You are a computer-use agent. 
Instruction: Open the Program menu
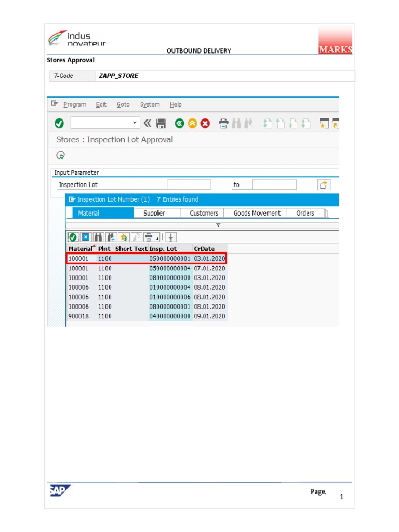coord(75,104)
